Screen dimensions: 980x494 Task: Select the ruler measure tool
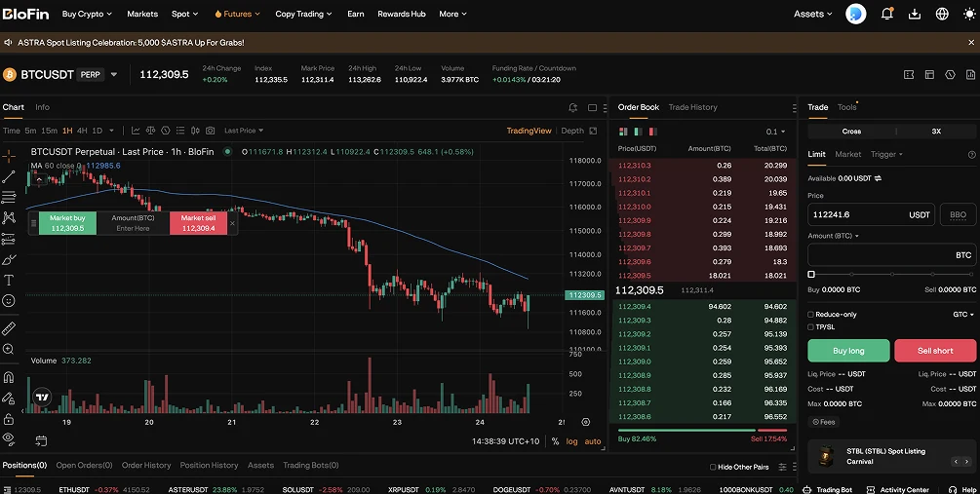tap(9, 328)
